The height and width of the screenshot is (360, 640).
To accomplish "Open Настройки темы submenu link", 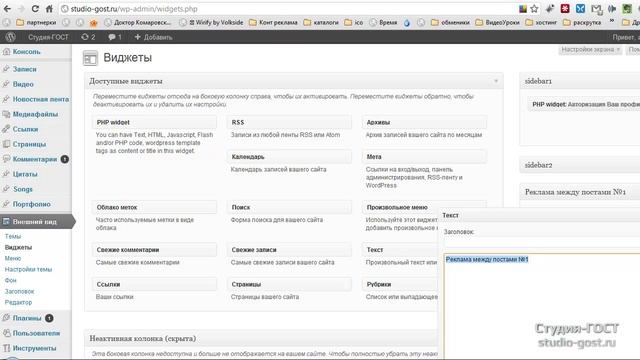I will click(x=28, y=269).
